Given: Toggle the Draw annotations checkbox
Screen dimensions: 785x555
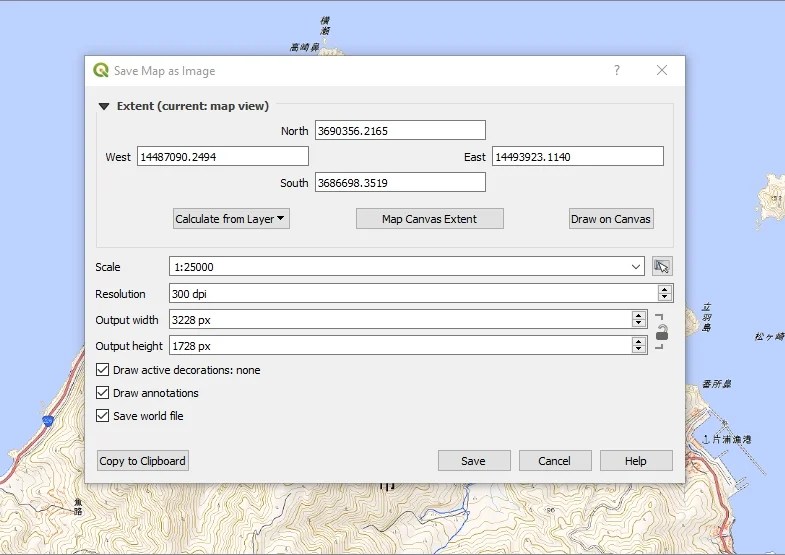Looking at the screenshot, I should click(x=102, y=393).
